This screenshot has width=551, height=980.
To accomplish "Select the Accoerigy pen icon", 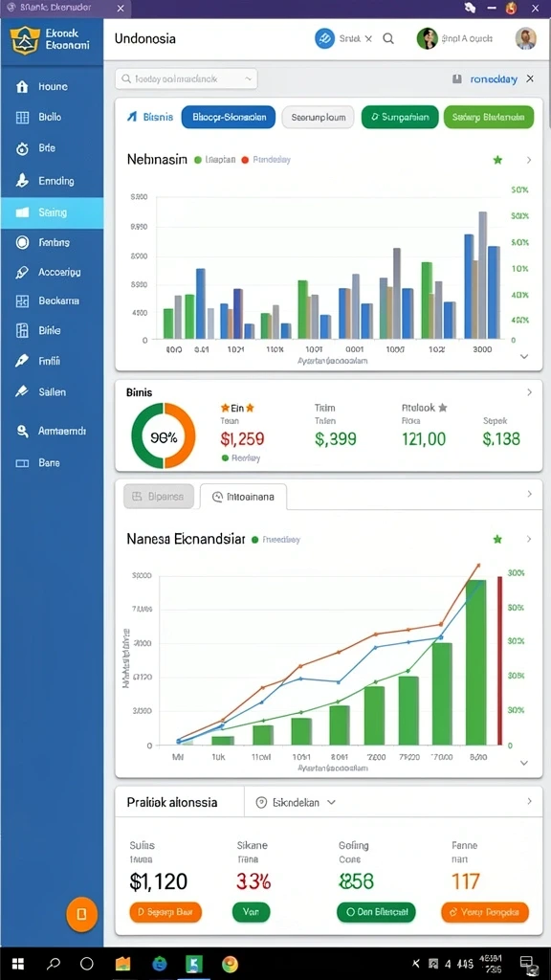I will 22,273.
